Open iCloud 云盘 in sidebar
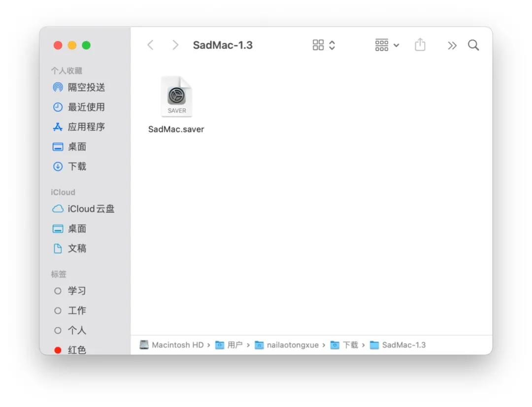Image resolution: width=532 pixels, height=407 pixels. pos(83,209)
